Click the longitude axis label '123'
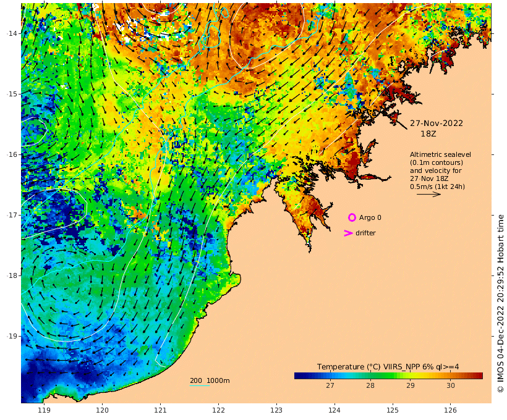 coord(276,410)
